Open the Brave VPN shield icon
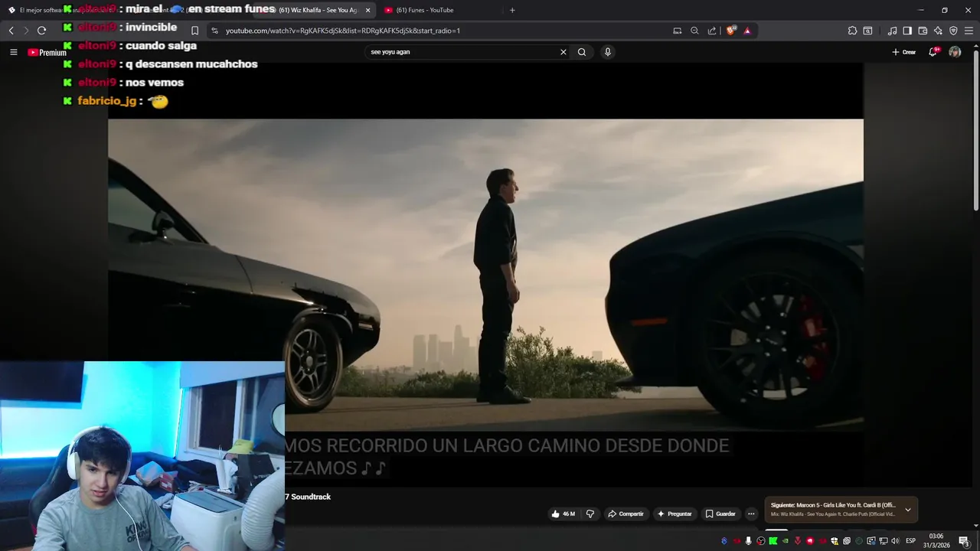980x551 pixels. tap(953, 31)
